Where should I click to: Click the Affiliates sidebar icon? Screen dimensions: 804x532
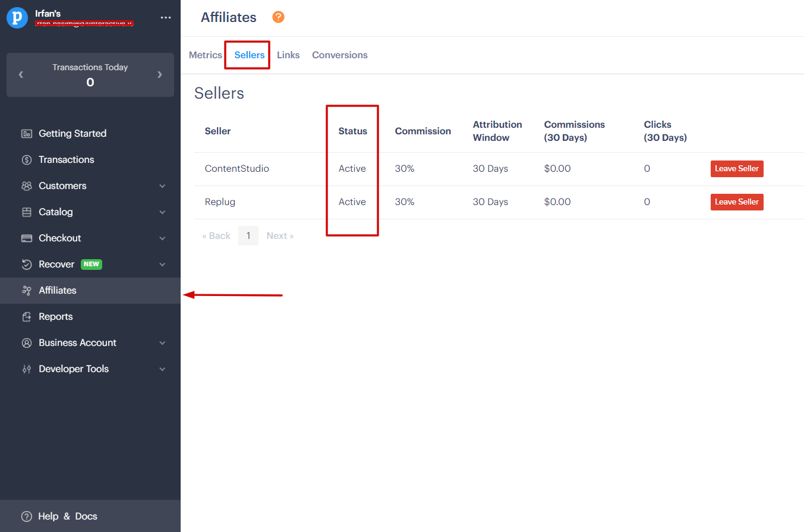tap(26, 291)
